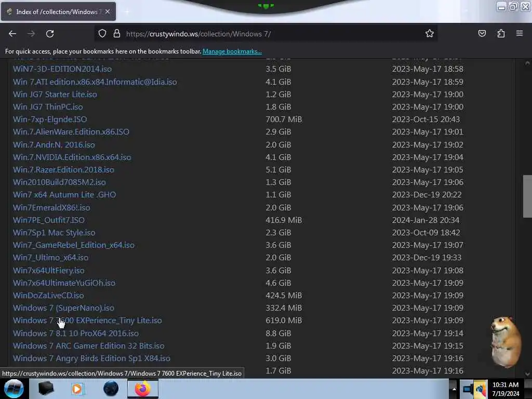Open Win2010Build7085M2.iso link
The height and width of the screenshot is (399, 532).
(x=59, y=182)
